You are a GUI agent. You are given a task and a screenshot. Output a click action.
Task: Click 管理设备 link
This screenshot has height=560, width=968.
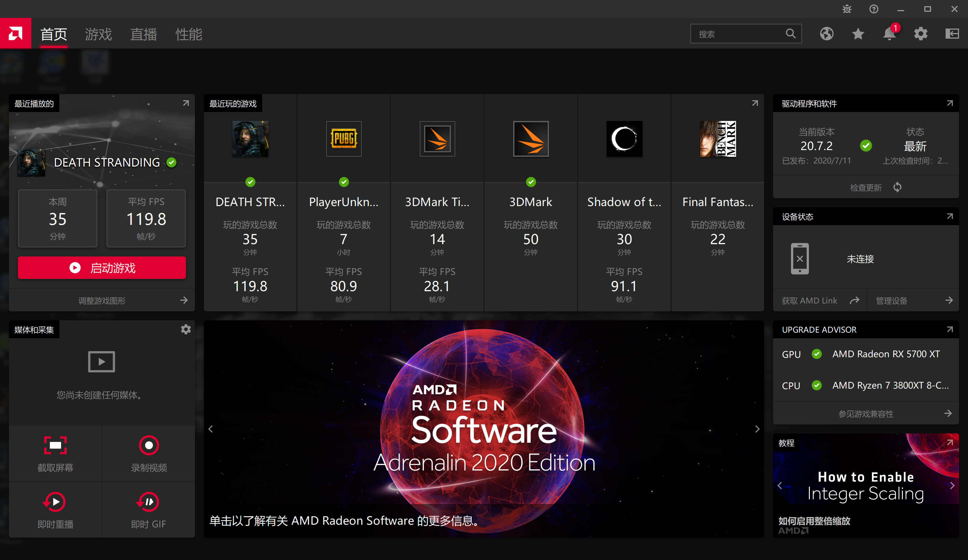pyautogui.click(x=913, y=300)
